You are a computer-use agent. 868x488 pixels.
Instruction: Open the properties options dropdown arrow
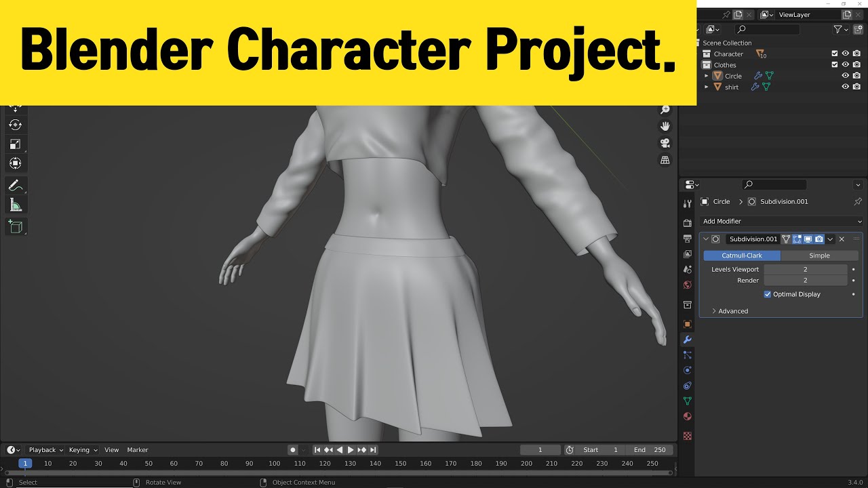[858, 184]
